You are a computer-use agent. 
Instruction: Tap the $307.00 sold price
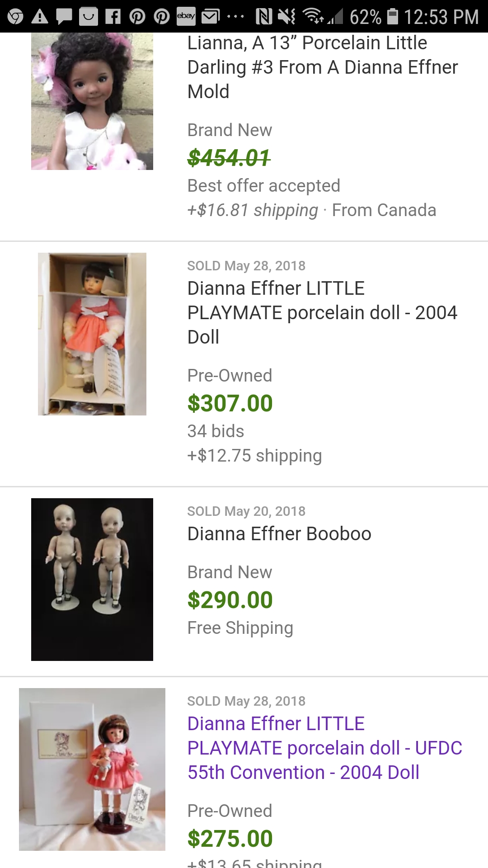(x=230, y=403)
